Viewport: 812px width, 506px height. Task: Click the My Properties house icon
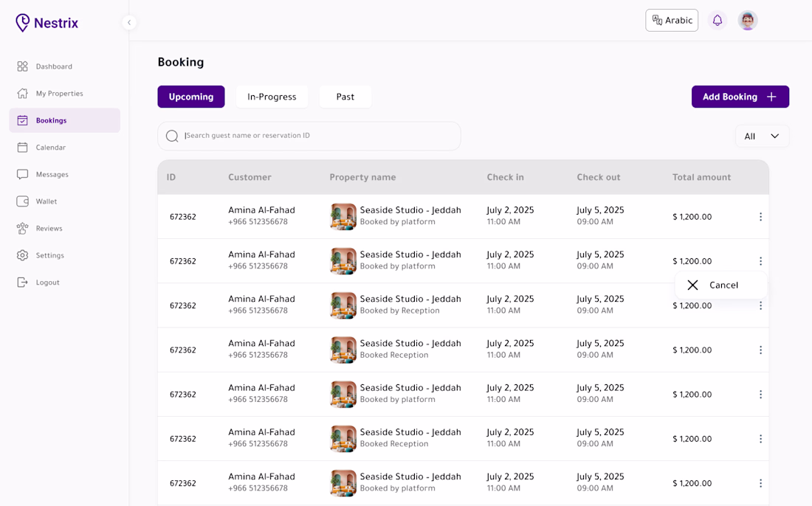coord(22,93)
